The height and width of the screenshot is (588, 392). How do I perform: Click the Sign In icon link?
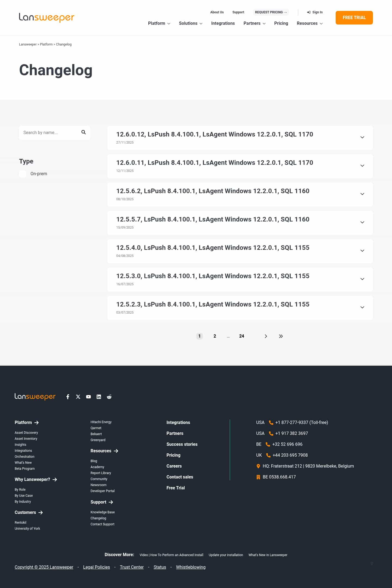(x=315, y=12)
